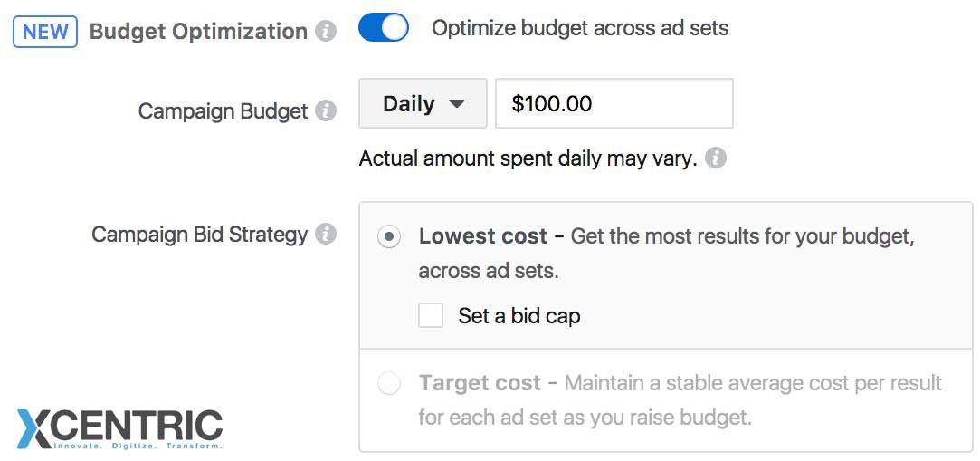Click the NEW badge
The height and width of the screenshot is (461, 980).
45,32
